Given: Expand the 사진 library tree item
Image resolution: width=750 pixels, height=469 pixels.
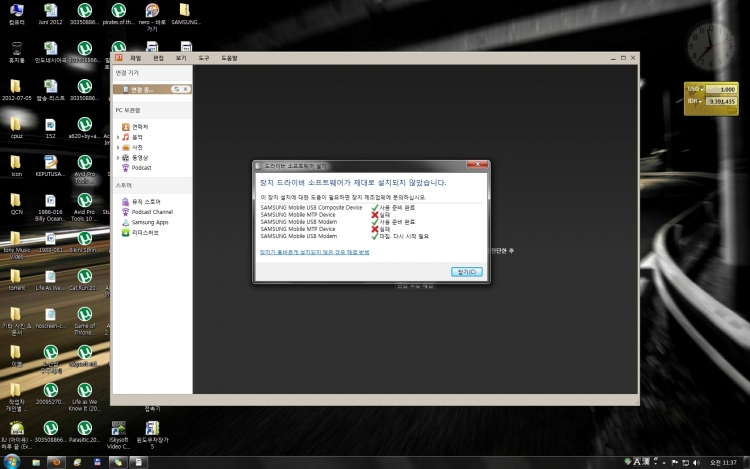Looking at the screenshot, I should coord(118,147).
